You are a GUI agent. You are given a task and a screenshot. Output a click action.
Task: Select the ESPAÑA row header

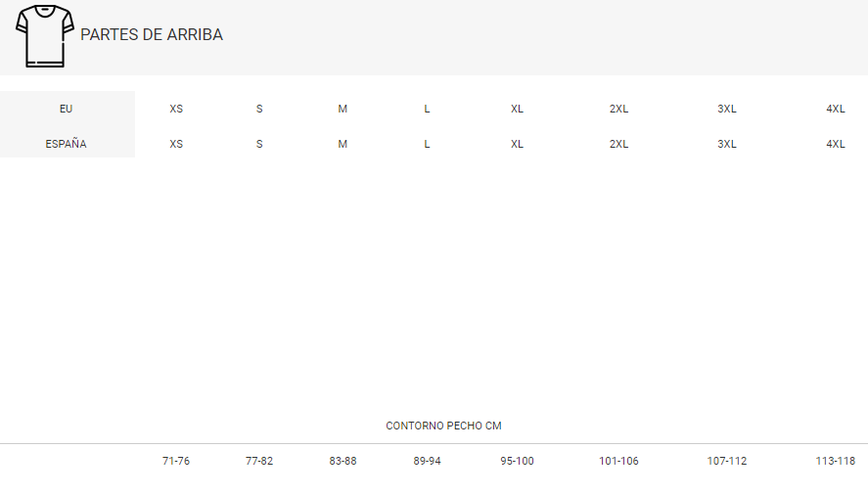(67, 144)
